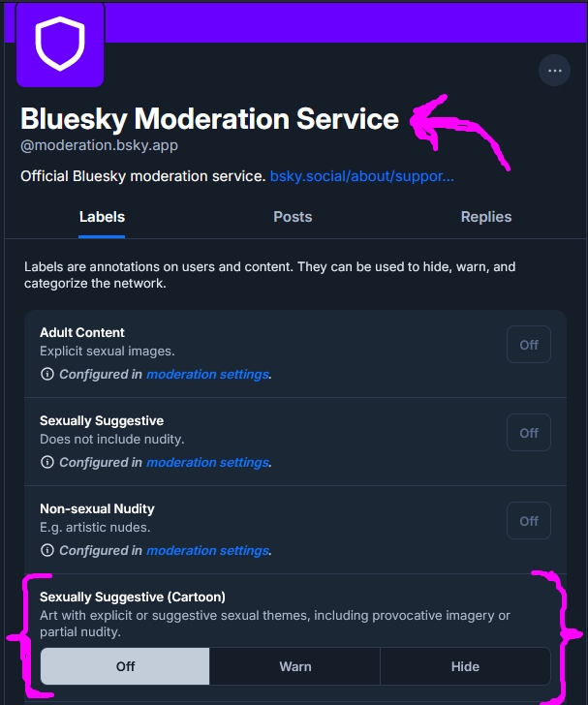This screenshot has width=588, height=705.
Task: Open the Replies tab
Action: point(486,217)
